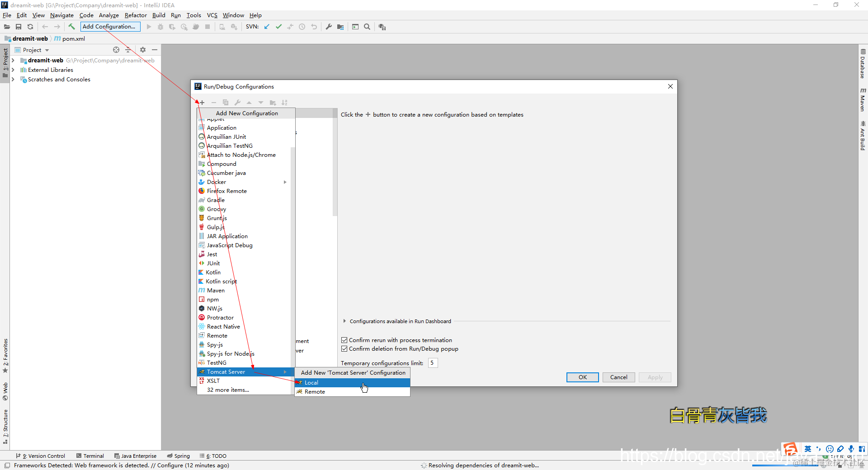This screenshot has width=868, height=470.
Task: Open Settings wrench icon in main toolbar
Action: click(329, 27)
